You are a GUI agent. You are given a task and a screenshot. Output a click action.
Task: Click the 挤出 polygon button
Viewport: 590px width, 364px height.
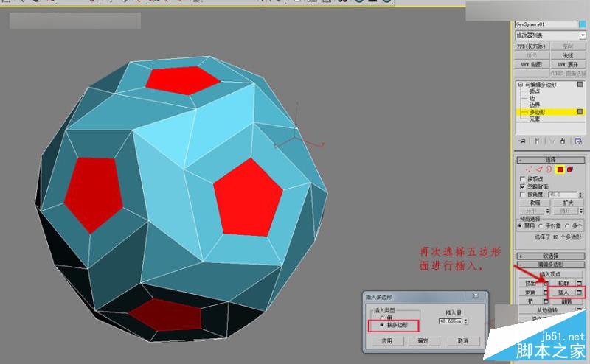click(531, 284)
